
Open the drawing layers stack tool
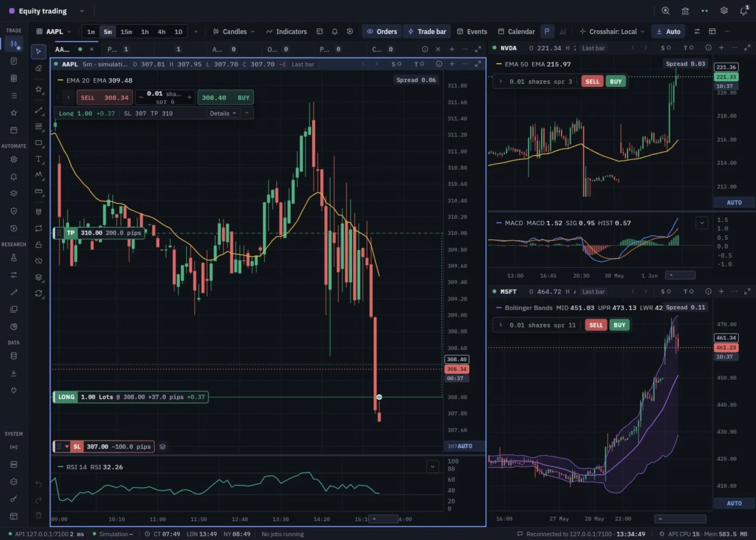click(x=38, y=278)
